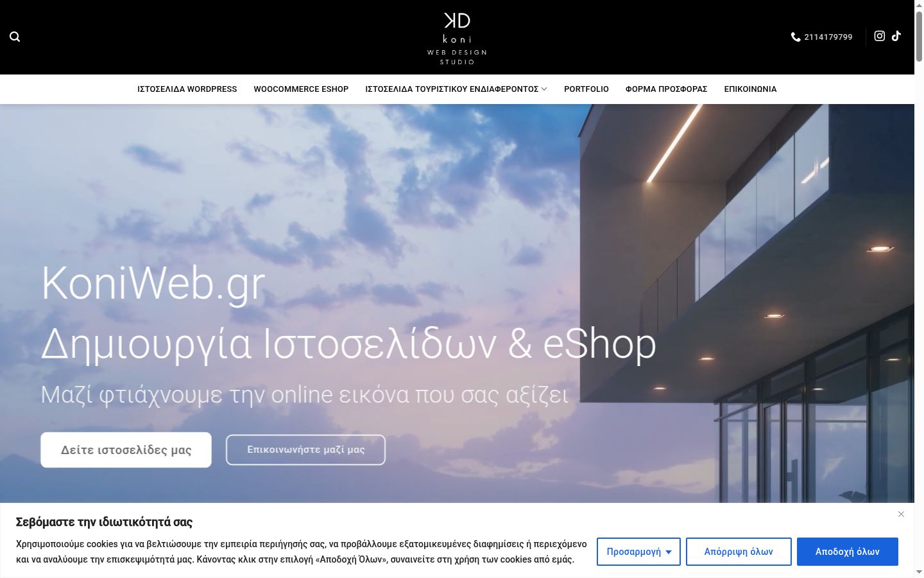Call phone number 2114179799
This screenshot has height=578, width=924.
(x=828, y=37)
